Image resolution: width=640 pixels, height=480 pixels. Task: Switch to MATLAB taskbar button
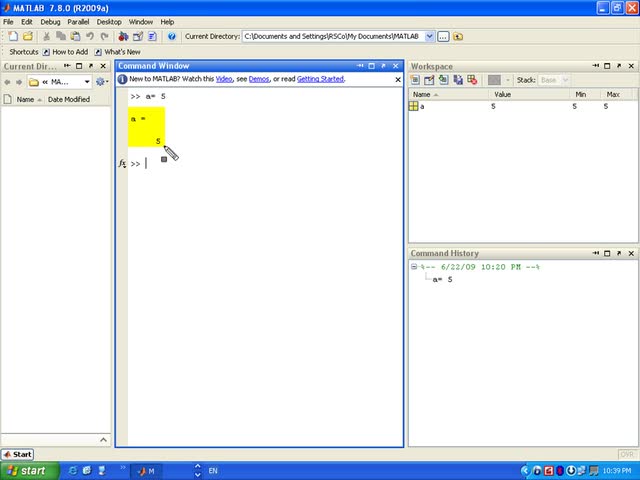click(147, 471)
